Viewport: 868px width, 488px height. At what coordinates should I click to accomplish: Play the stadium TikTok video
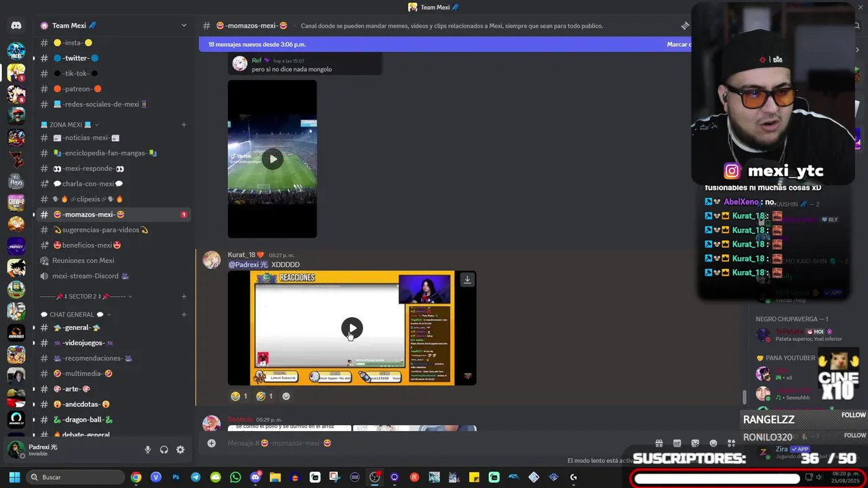click(x=273, y=159)
